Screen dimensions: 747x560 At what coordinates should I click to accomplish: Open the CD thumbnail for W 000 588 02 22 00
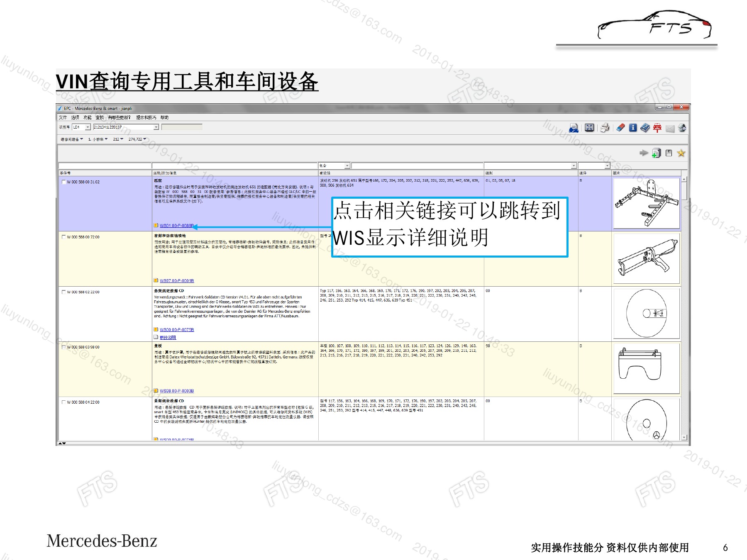(646, 314)
